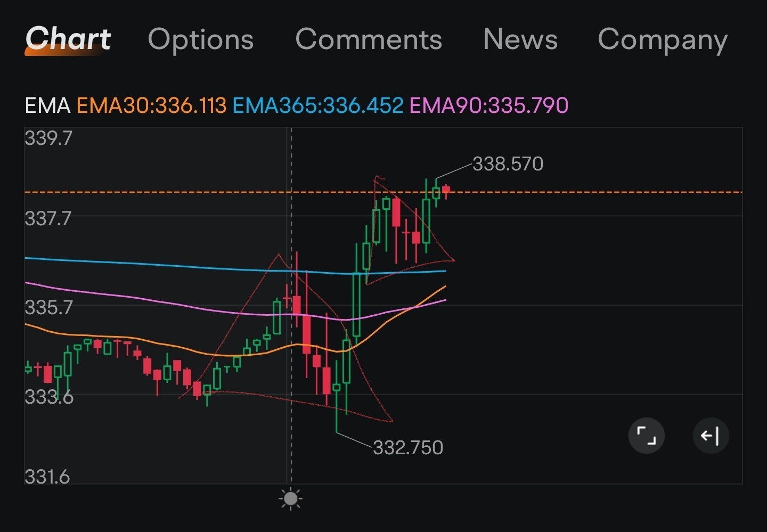Image resolution: width=767 pixels, height=532 pixels.
Task: Select the EMA90:335.790 indicator label
Action: click(x=489, y=105)
